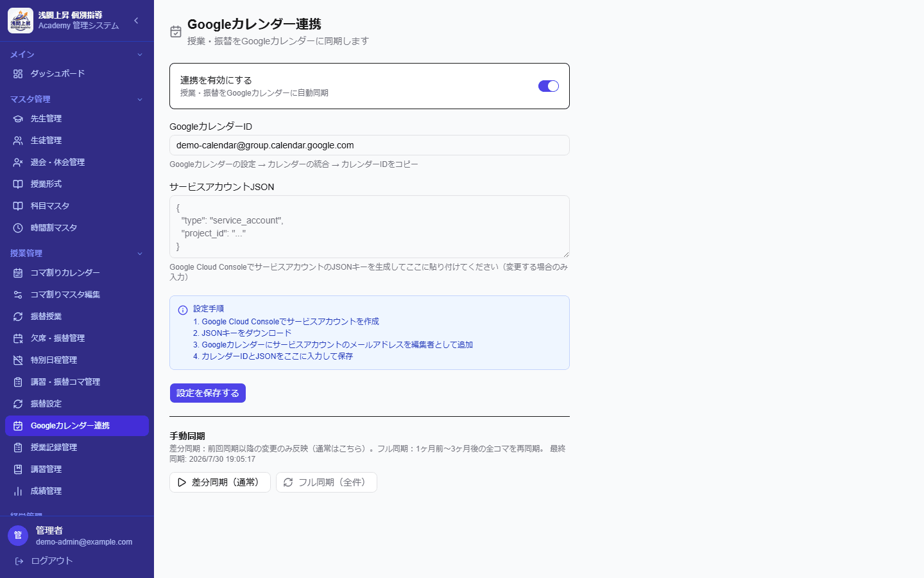924x578 pixels.
Task: Focus the サービスアカウントJSON textarea
Action: (370, 227)
